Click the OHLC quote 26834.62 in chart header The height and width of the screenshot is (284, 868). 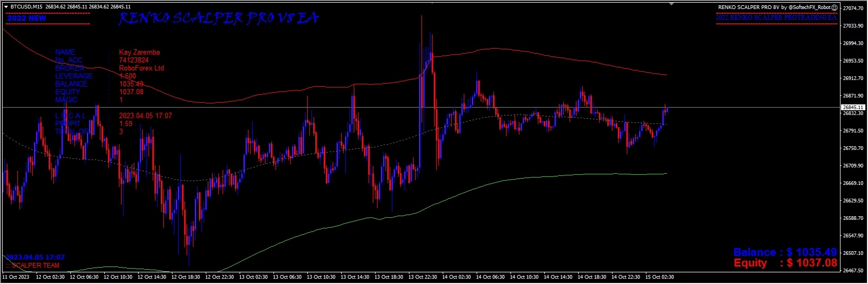56,7
